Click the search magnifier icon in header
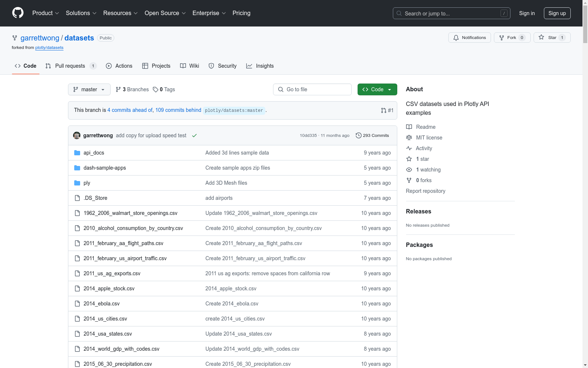This screenshot has width=588, height=368. (x=399, y=13)
